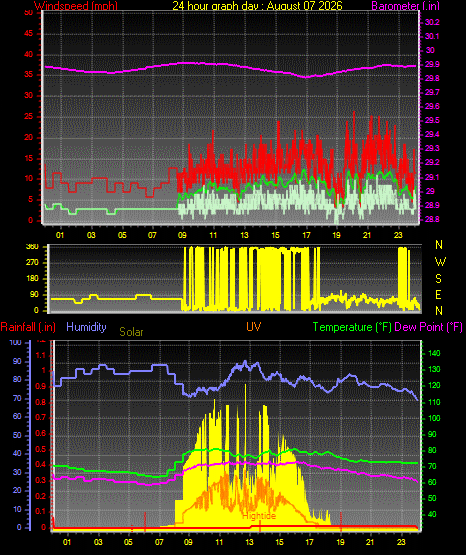Click the '0.3' rainfall axis value
Image resolution: width=466 pixels, height=555 pixels.
coord(41,480)
